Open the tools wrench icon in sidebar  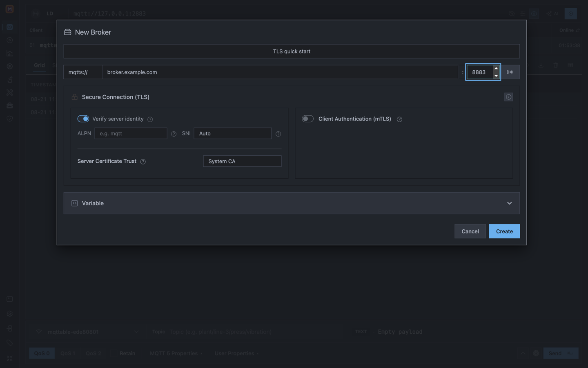[9, 92]
